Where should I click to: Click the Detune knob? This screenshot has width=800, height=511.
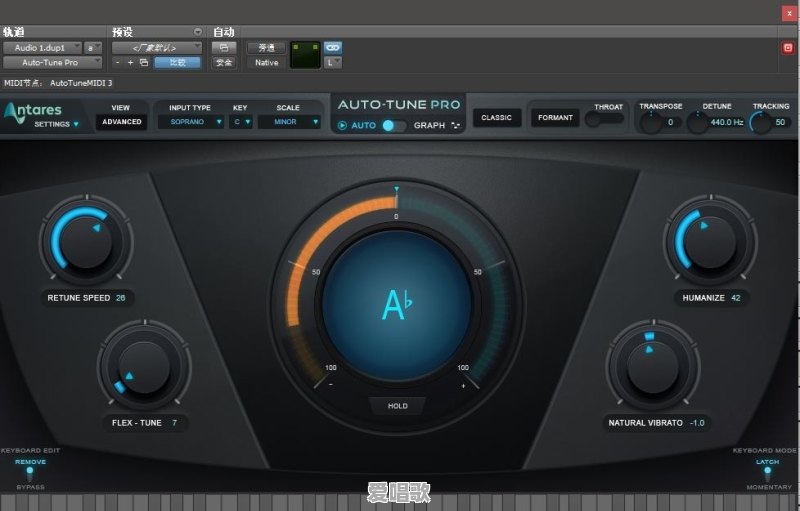point(697,123)
